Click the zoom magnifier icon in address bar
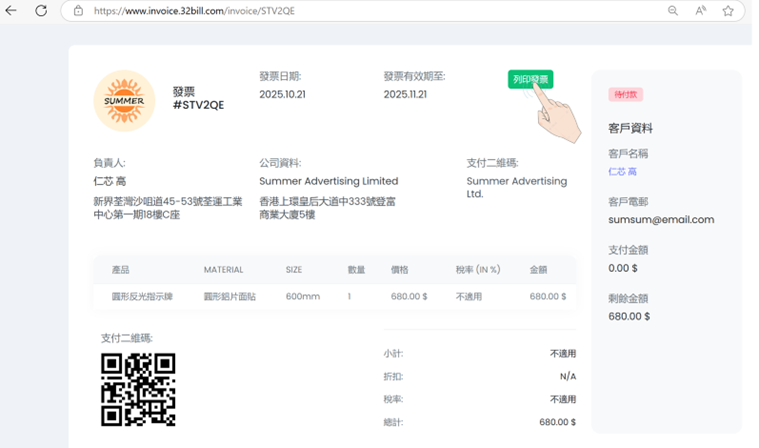The image size is (759, 448). point(673,11)
